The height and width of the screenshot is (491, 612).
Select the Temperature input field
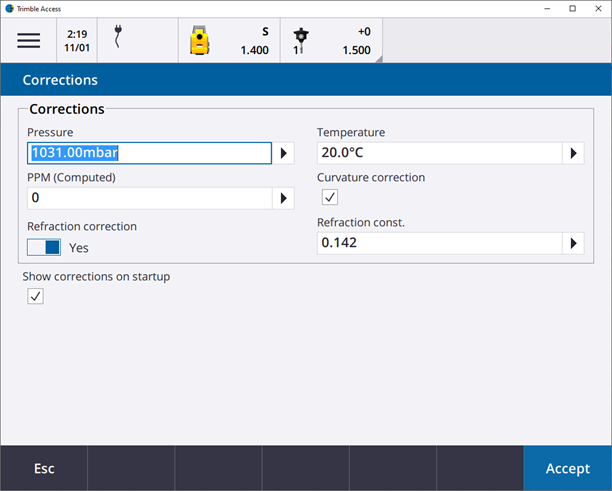coord(438,153)
